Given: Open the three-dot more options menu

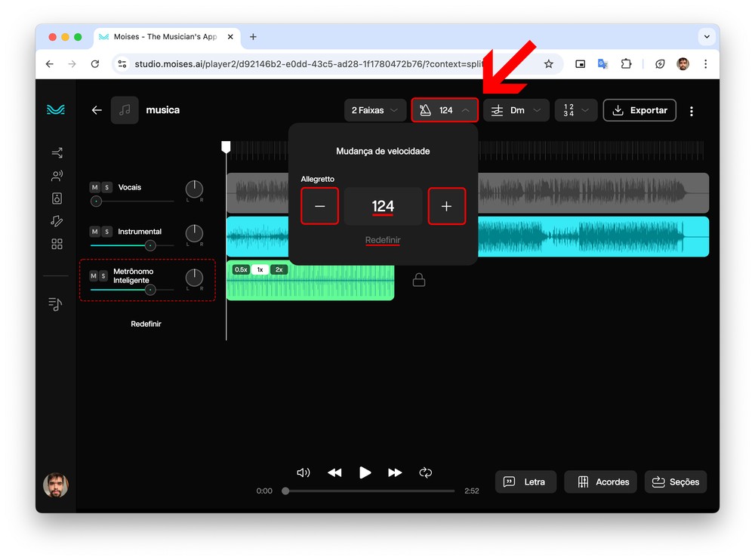Looking at the screenshot, I should point(691,111).
